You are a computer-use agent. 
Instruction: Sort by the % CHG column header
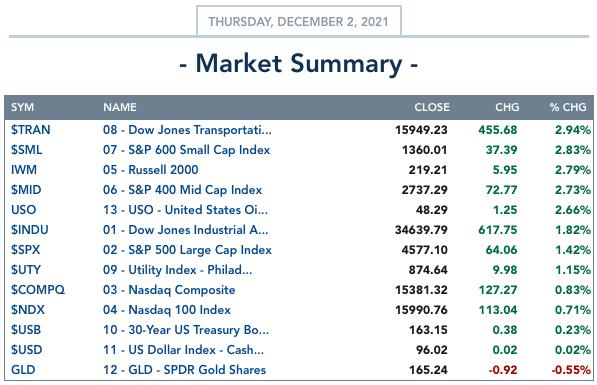point(568,107)
